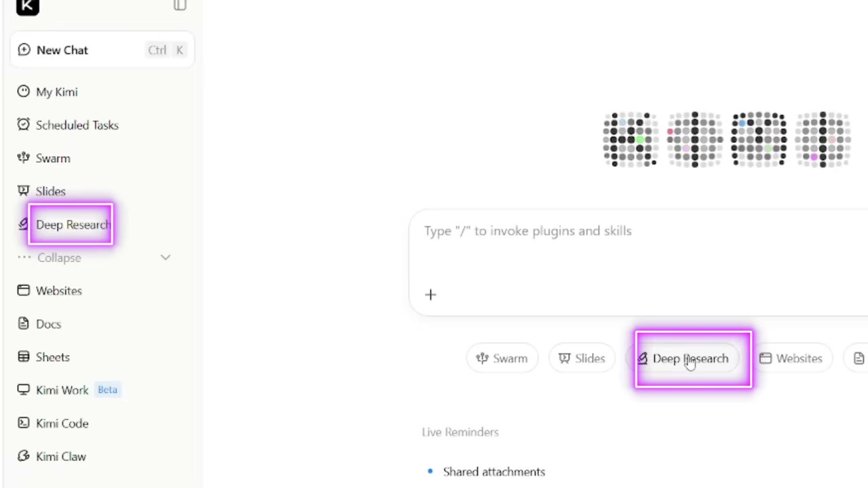
Task: Choose the Slides chip below input
Action: [582, 359]
